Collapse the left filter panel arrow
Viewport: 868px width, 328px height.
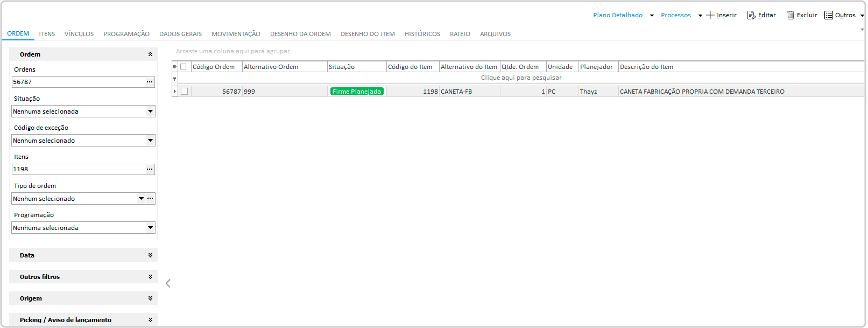tap(168, 283)
